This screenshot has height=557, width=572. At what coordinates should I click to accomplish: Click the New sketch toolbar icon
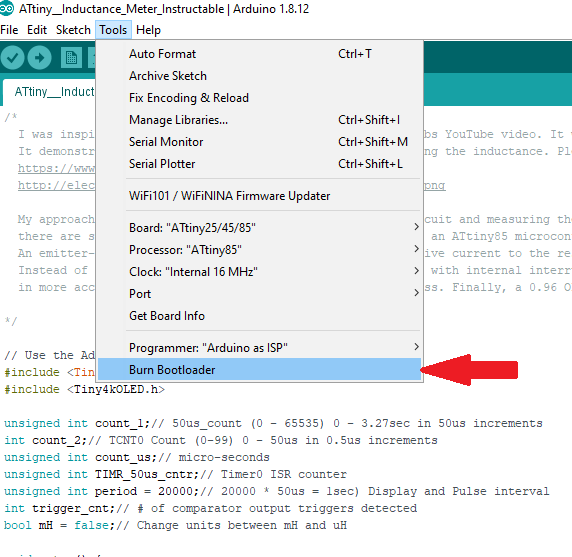(x=71, y=58)
